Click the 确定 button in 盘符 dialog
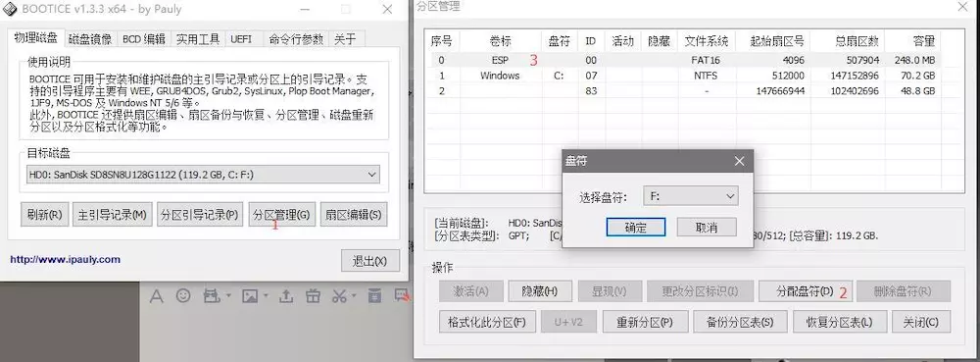 pyautogui.click(x=636, y=227)
